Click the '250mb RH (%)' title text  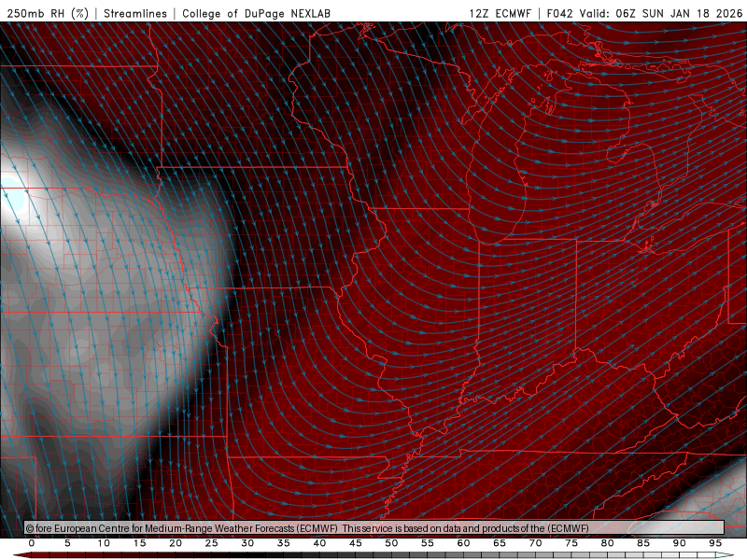pyautogui.click(x=48, y=13)
